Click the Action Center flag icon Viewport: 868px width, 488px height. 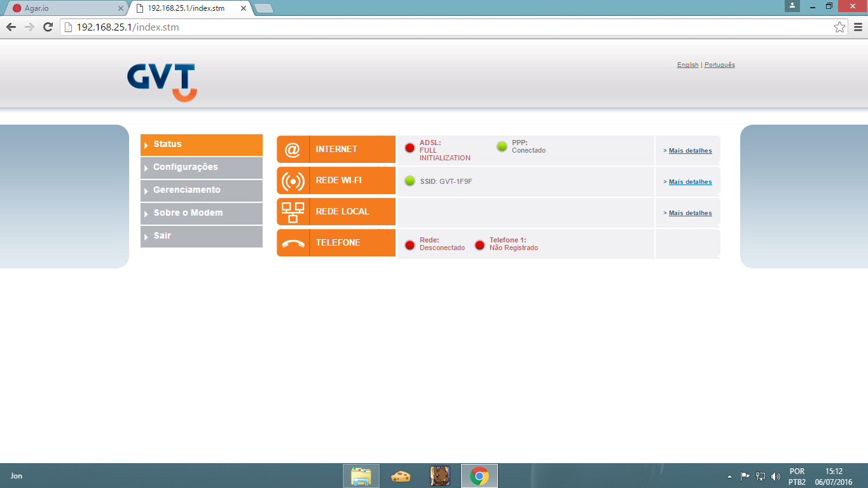pos(745,476)
